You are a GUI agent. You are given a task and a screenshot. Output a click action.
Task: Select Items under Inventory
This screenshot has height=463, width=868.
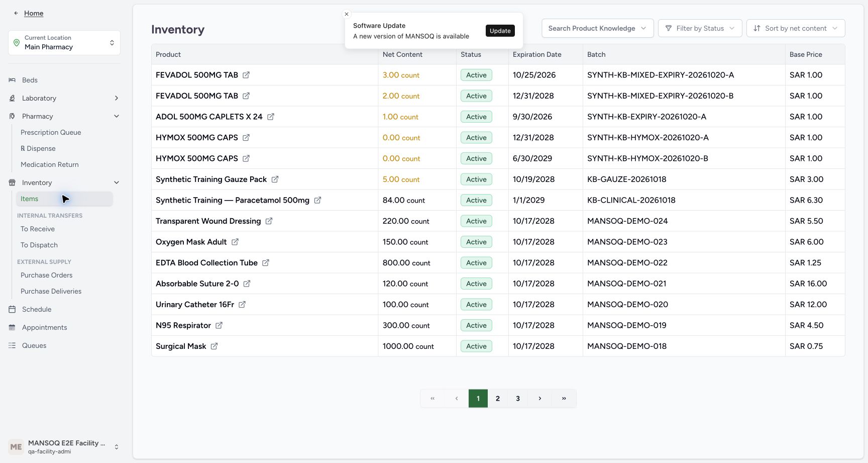(x=64, y=199)
